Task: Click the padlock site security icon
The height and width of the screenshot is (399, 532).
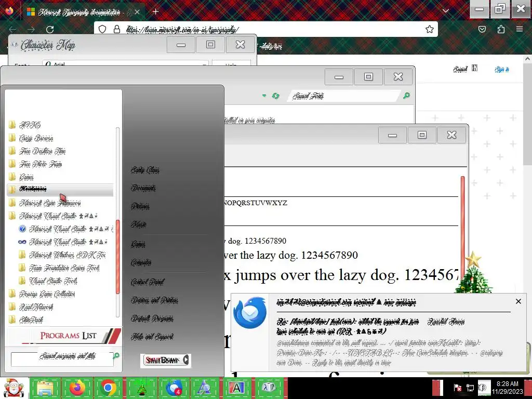Action: tap(117, 29)
